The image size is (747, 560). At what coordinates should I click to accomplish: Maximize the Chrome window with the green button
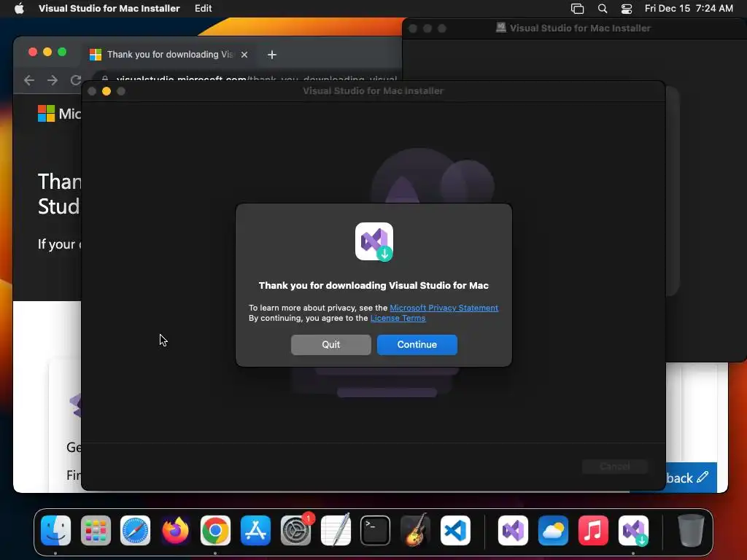point(62,52)
